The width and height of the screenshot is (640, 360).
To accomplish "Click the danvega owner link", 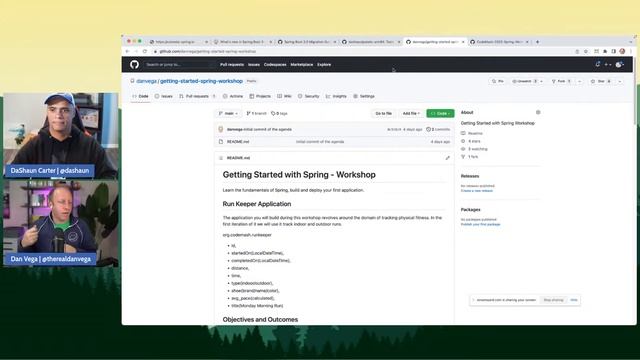I will (147, 81).
